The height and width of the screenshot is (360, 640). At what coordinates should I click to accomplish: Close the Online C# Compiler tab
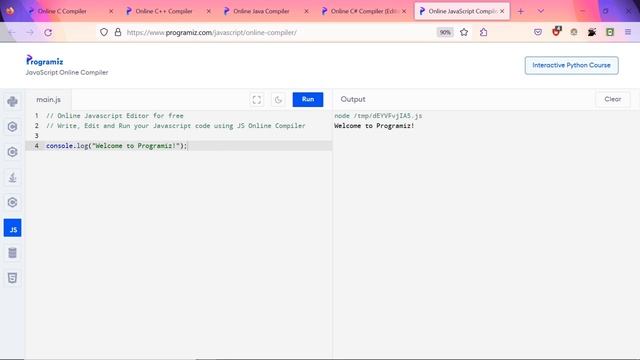point(404,11)
